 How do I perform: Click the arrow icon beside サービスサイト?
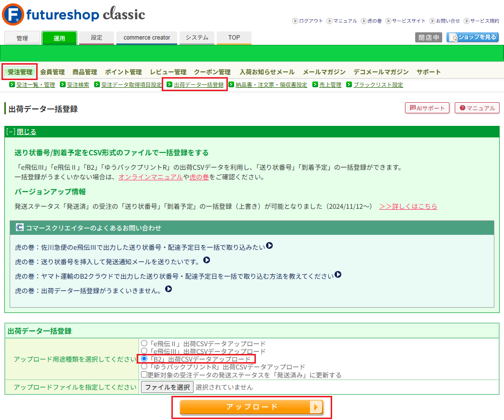(x=388, y=21)
